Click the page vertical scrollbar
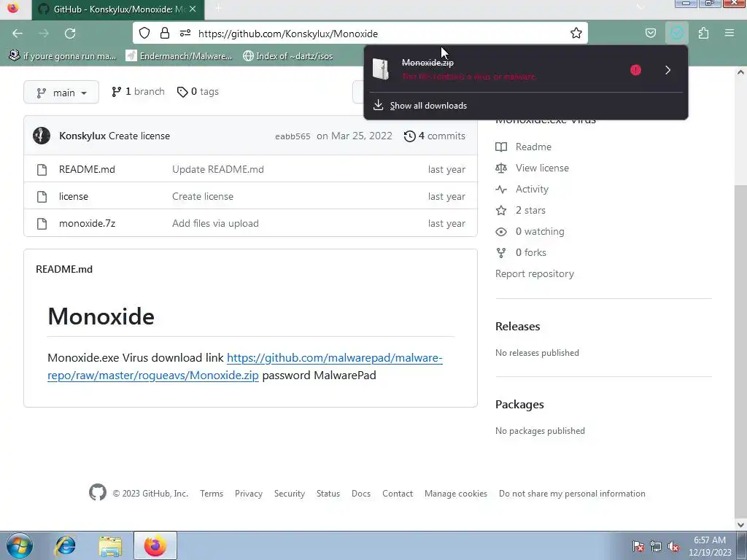The image size is (747, 560). (740, 298)
